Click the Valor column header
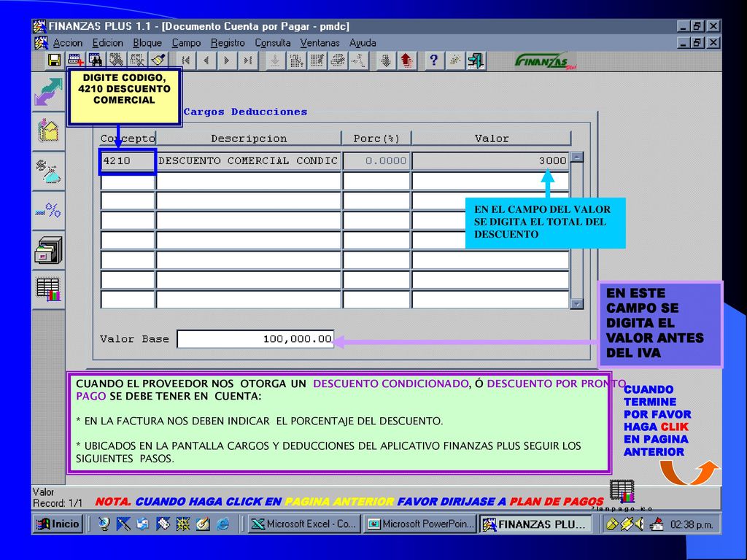 coord(491,139)
